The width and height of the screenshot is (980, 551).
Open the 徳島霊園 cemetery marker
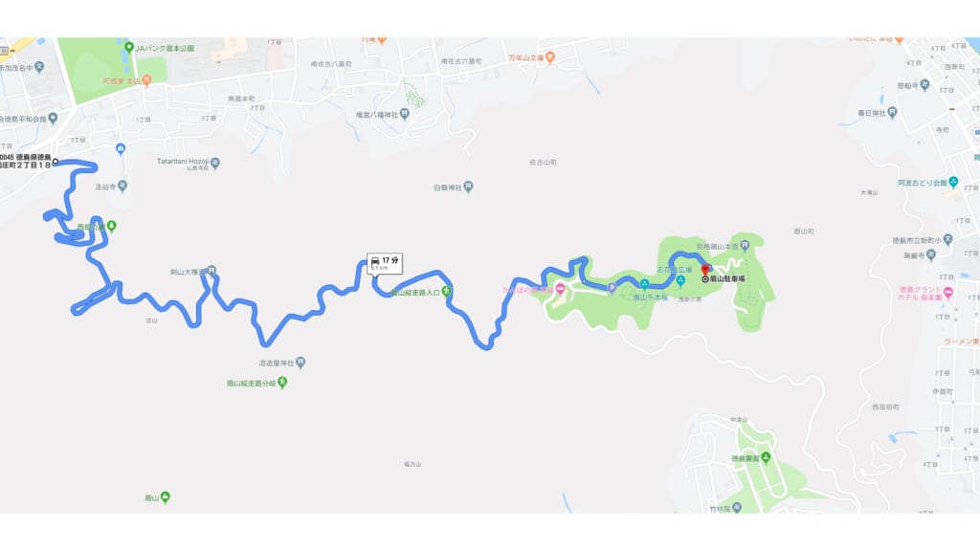coord(766,458)
